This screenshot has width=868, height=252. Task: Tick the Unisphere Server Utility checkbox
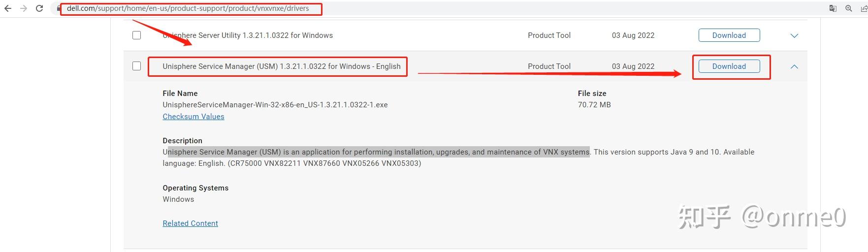point(137,35)
